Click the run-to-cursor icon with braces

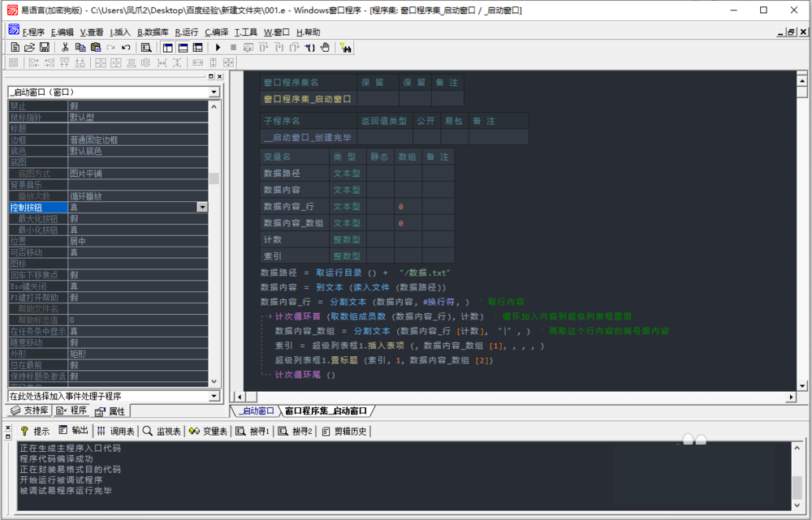[309, 48]
